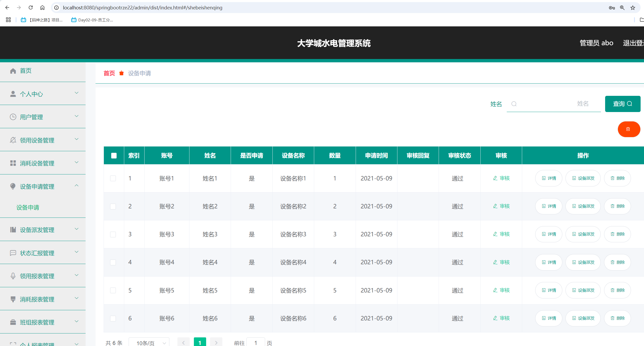Select the home icon beside 首页 in sidebar
Image resolution: width=644 pixels, height=346 pixels.
pos(13,71)
